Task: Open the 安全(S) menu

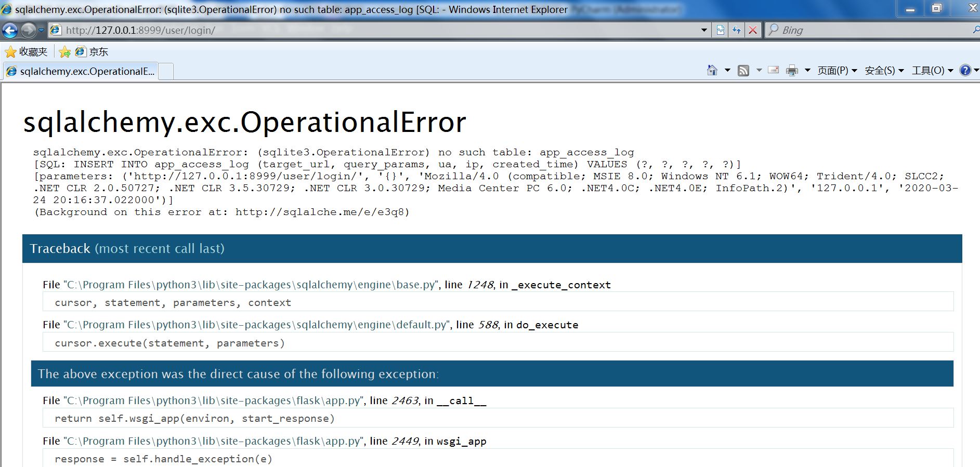Action: [x=884, y=70]
